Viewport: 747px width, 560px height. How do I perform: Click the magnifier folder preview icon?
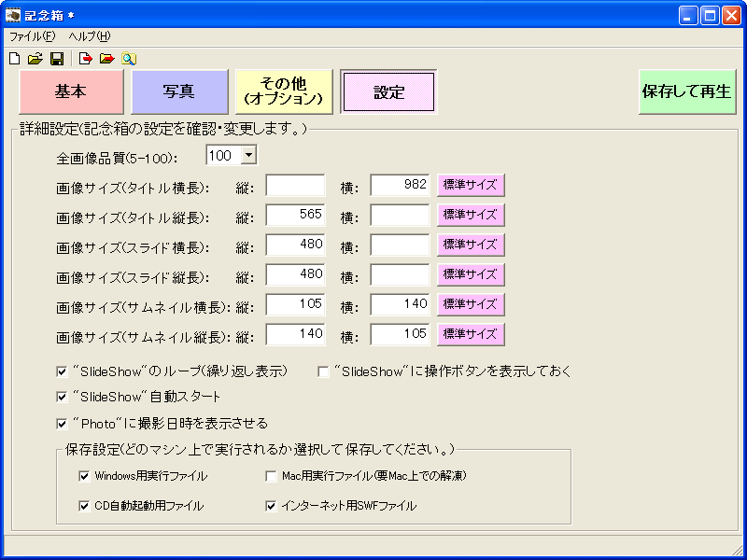pos(129,59)
